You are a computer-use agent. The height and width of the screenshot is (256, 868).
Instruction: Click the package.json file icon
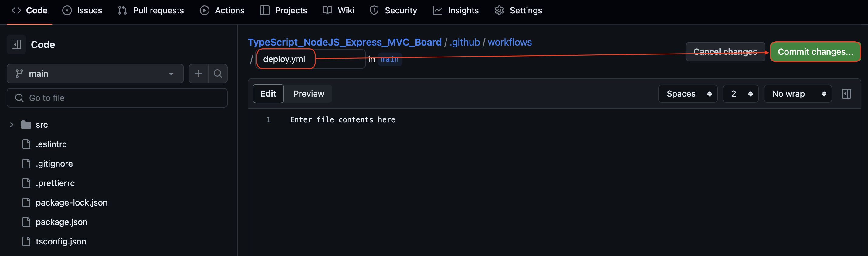(26, 222)
